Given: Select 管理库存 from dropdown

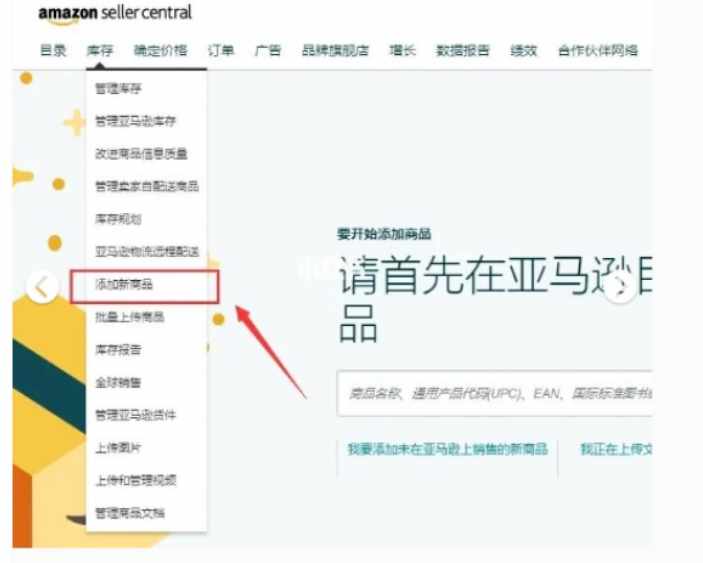Looking at the screenshot, I should (118, 88).
